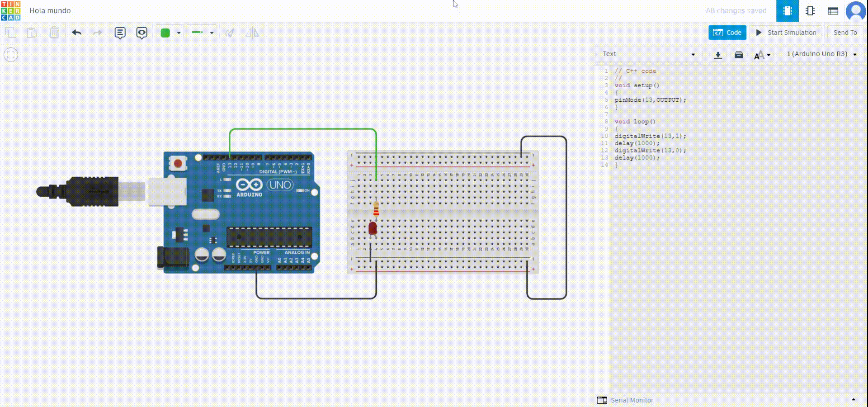Select the USB cable connector
Viewport: 868px width, 407px height.
[x=90, y=192]
